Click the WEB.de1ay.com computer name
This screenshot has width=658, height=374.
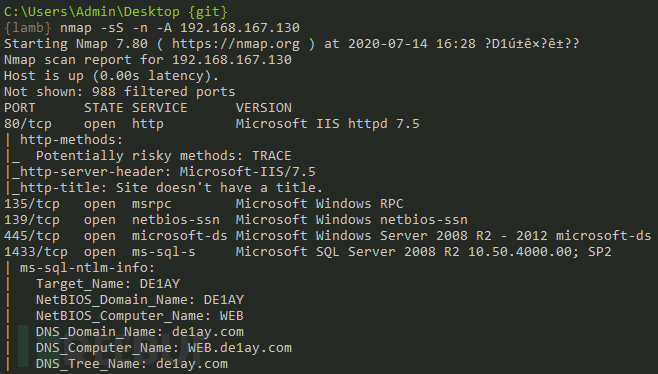click(240, 348)
